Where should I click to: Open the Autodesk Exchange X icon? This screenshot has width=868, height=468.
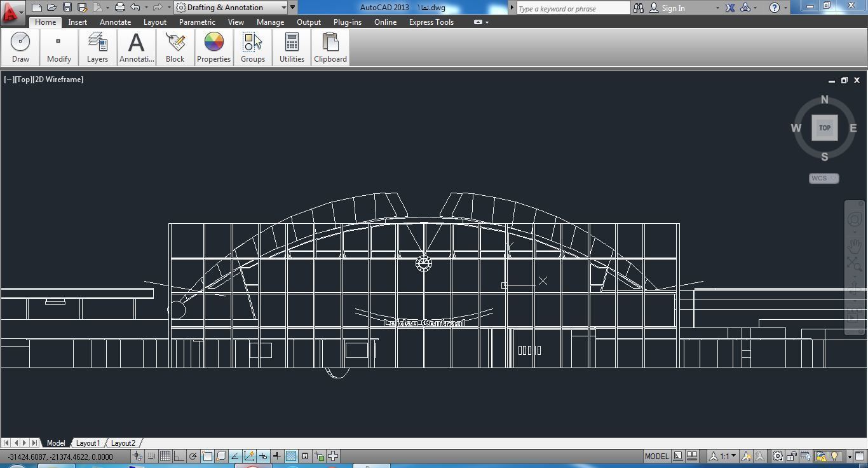point(730,8)
